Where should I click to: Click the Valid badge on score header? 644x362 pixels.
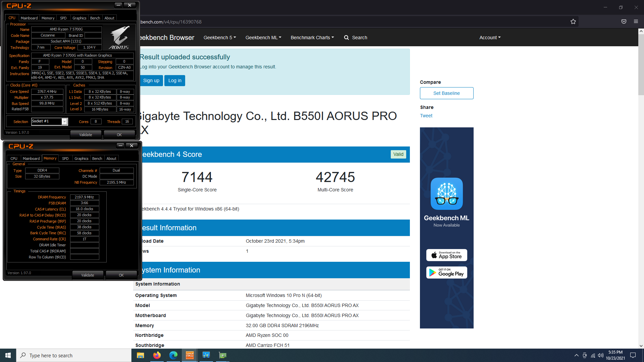point(398,154)
